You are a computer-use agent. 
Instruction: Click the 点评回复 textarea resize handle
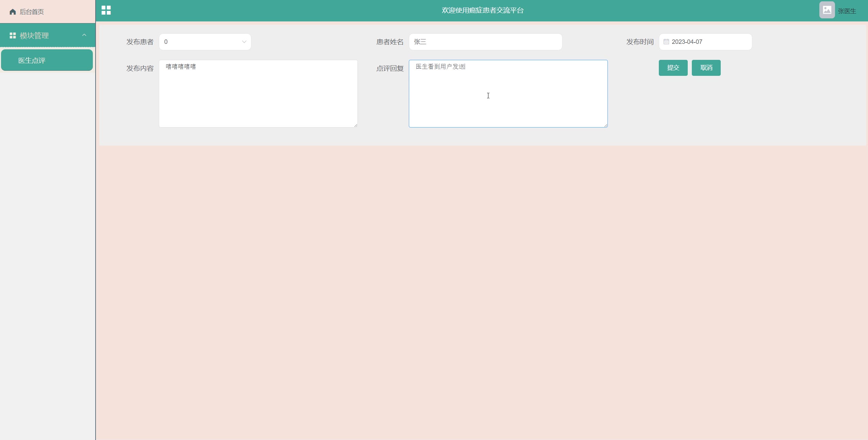(605, 125)
